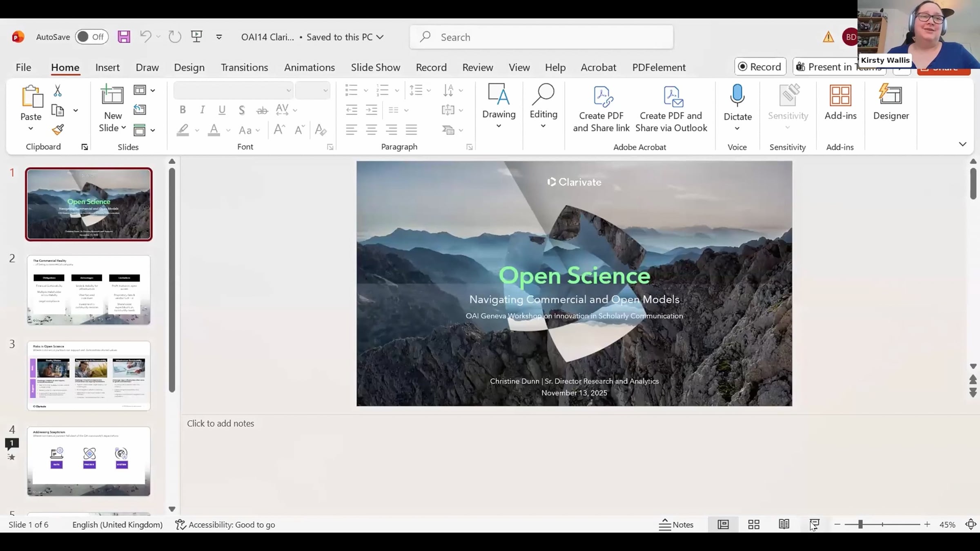Clear all text formatting
Screen dimensions: 980x551
click(x=321, y=130)
